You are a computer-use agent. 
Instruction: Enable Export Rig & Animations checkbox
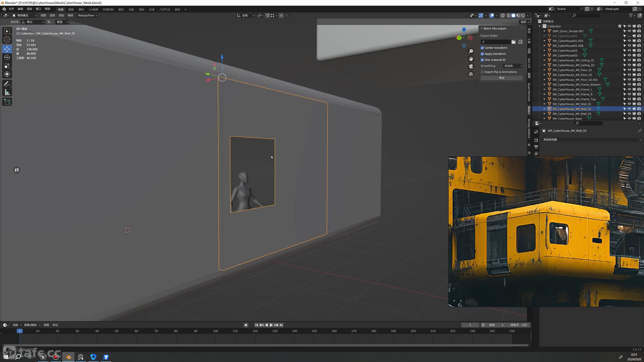(x=482, y=72)
